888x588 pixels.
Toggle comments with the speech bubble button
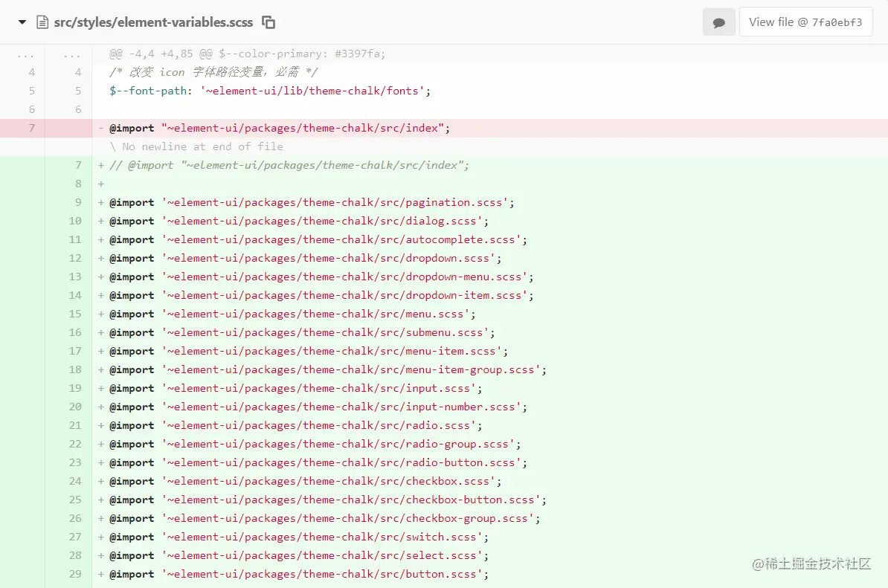pyautogui.click(x=718, y=22)
